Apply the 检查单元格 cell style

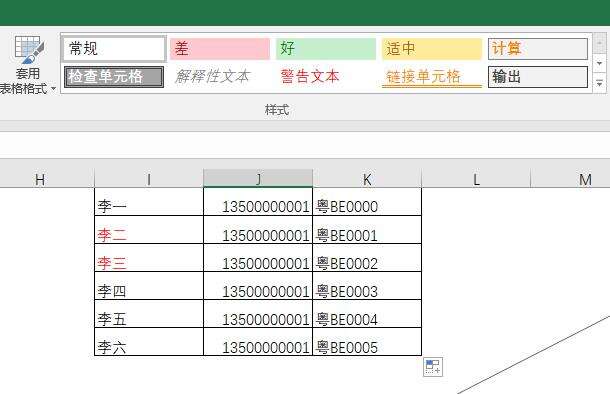114,77
